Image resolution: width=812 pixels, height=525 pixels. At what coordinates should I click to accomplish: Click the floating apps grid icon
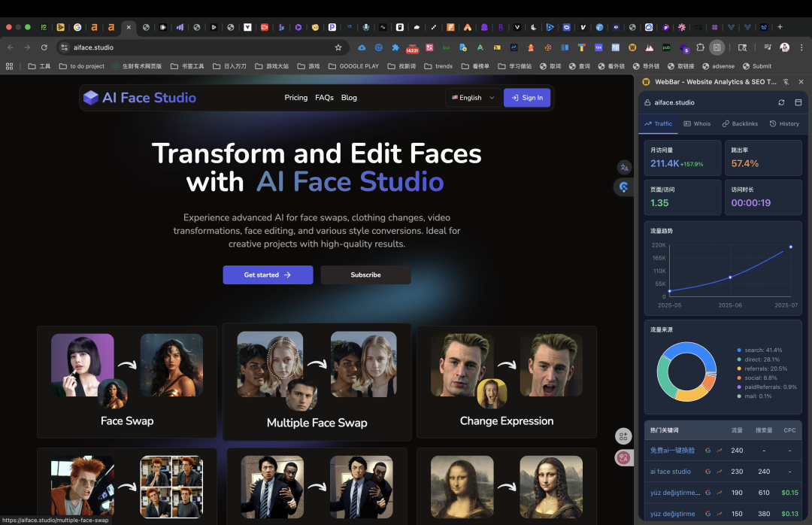point(623,436)
